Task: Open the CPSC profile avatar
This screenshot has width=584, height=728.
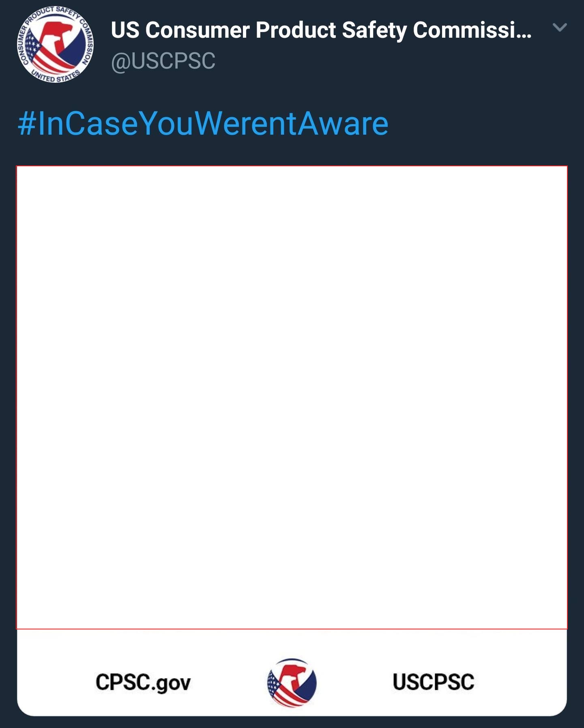Action: point(55,45)
